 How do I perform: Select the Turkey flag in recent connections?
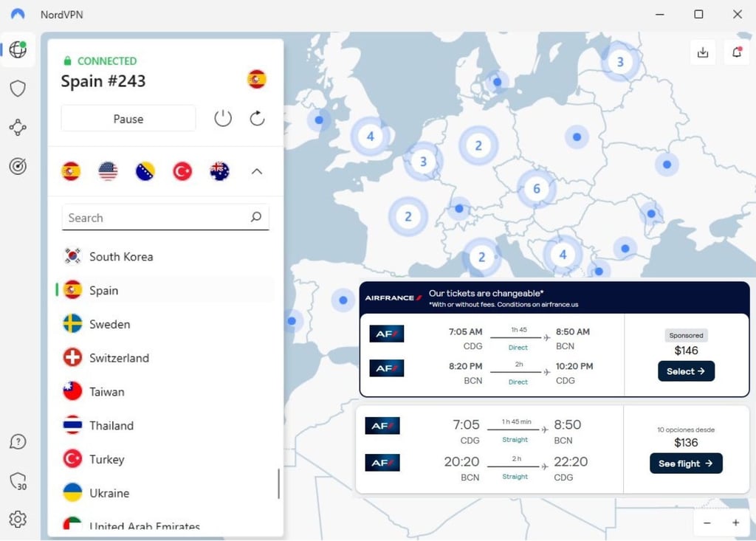pyautogui.click(x=182, y=171)
